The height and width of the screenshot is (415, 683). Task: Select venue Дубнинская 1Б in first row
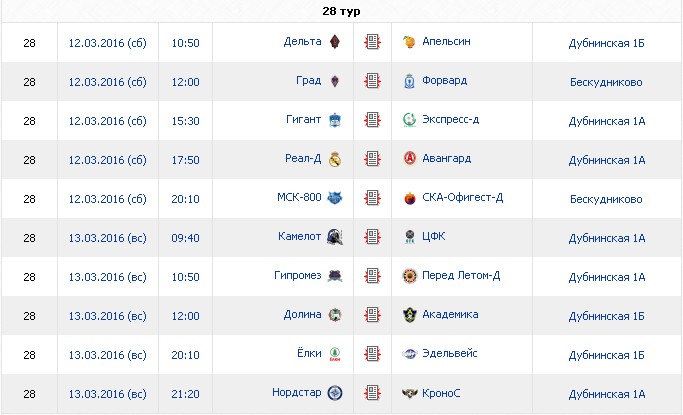coord(606,43)
